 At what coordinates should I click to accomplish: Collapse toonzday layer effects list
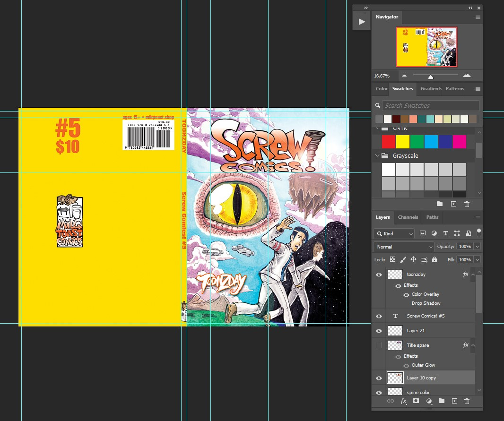point(473,274)
